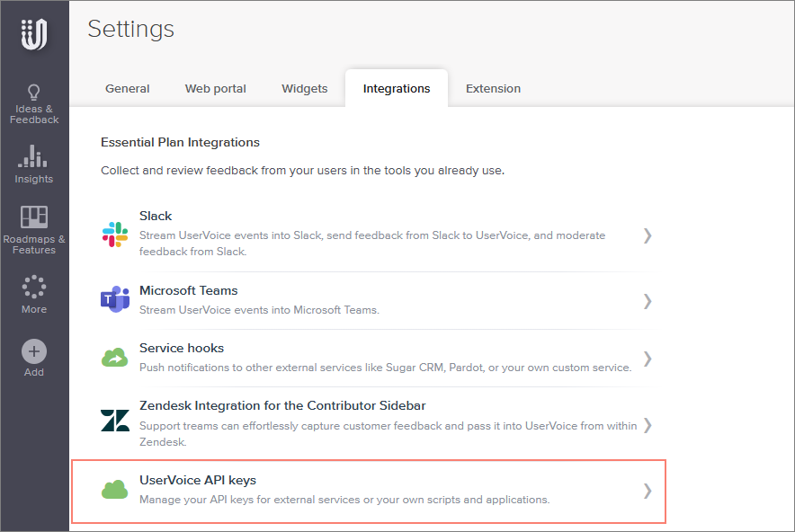Open Ideas & Feedback from sidebar

[x=34, y=104]
